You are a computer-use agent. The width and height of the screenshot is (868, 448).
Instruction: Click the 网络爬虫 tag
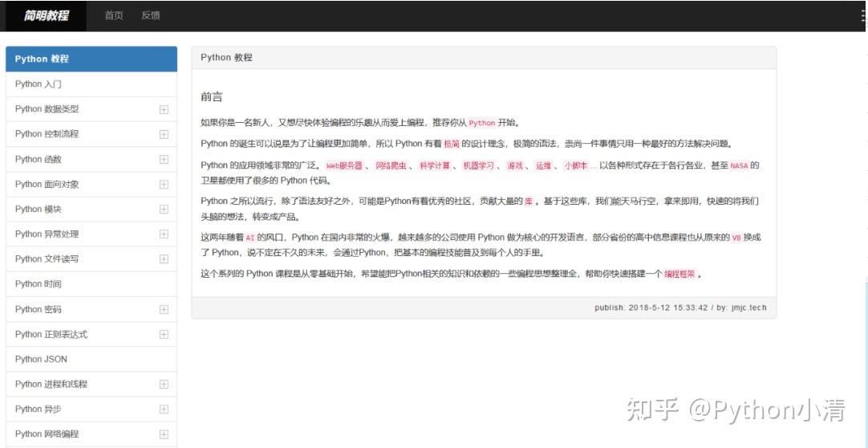click(391, 165)
